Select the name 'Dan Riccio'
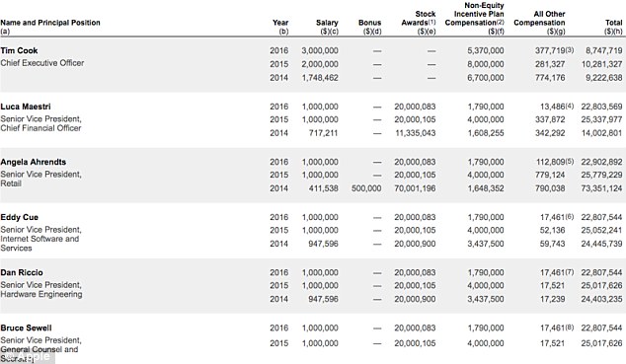The height and width of the screenshot is (364, 626). tap(22, 272)
